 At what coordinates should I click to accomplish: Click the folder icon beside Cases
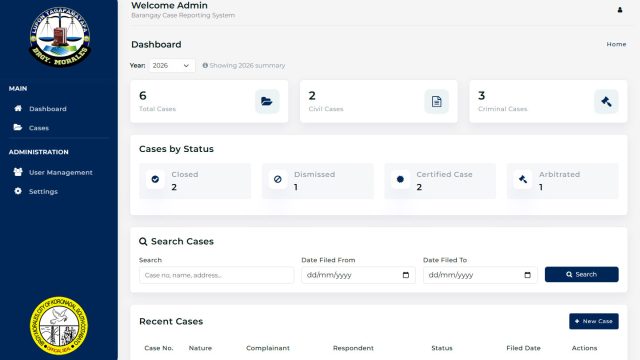click(18, 127)
